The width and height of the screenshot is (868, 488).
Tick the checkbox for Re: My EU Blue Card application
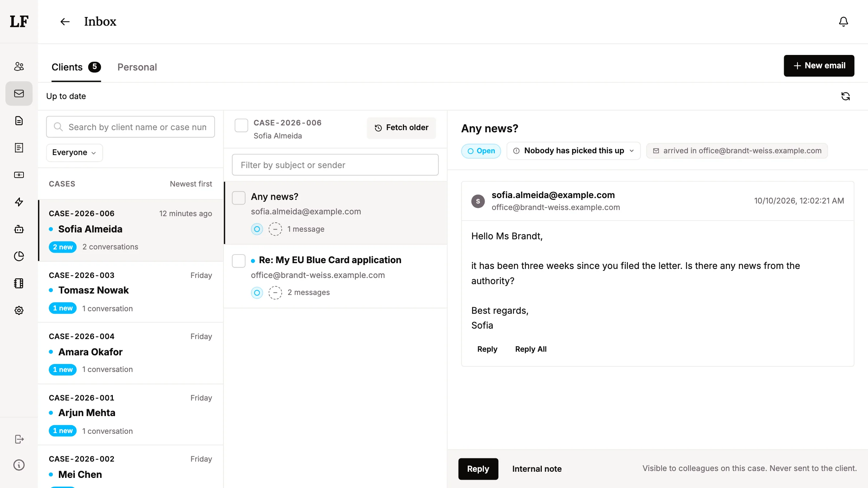click(239, 261)
